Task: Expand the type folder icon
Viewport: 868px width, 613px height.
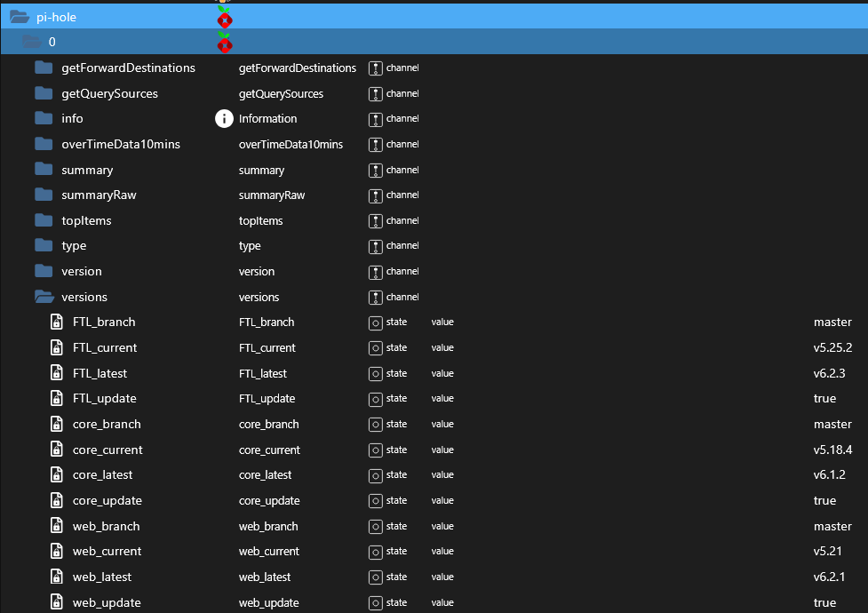Action: (44, 245)
